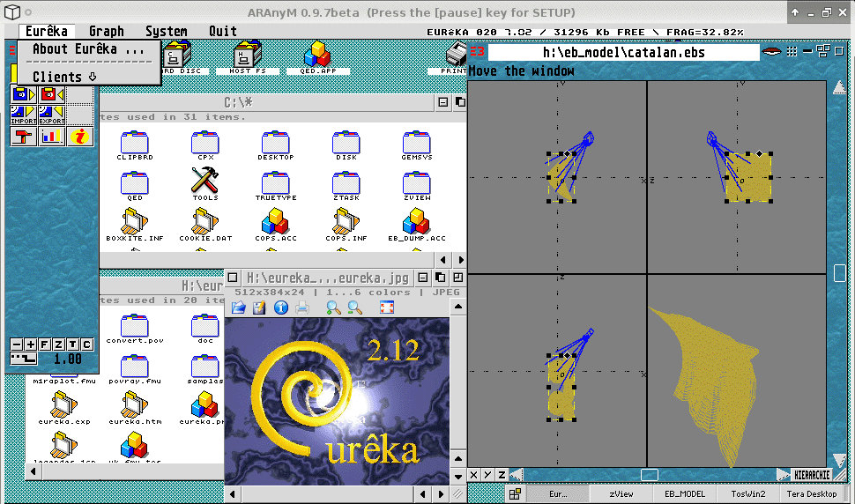
Task: Switch to EB_MODEL in the taskbar
Action: coord(684,493)
